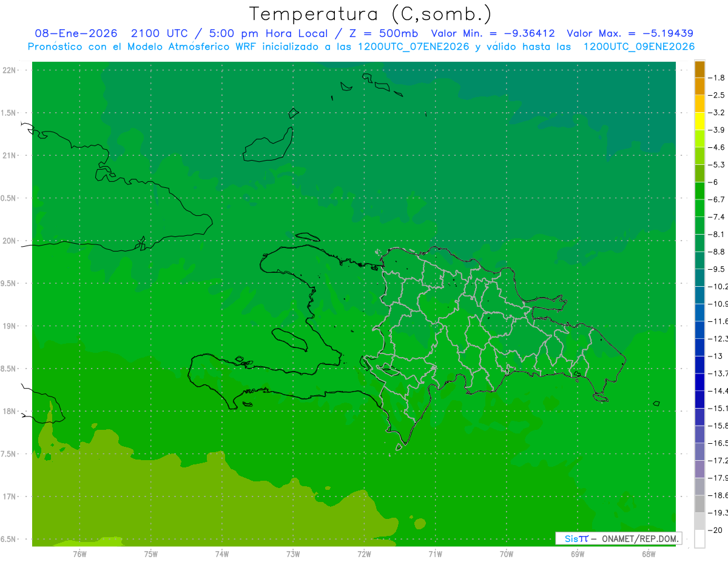Click the '21N' latitude axis label
This screenshot has height=562, width=728.
9,156
